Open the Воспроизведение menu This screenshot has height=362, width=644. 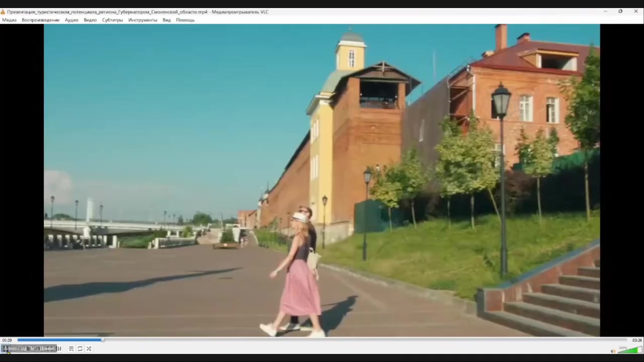40,20
